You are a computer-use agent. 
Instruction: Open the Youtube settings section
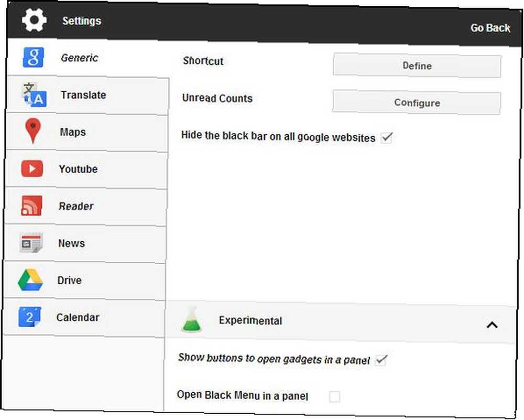click(86, 169)
